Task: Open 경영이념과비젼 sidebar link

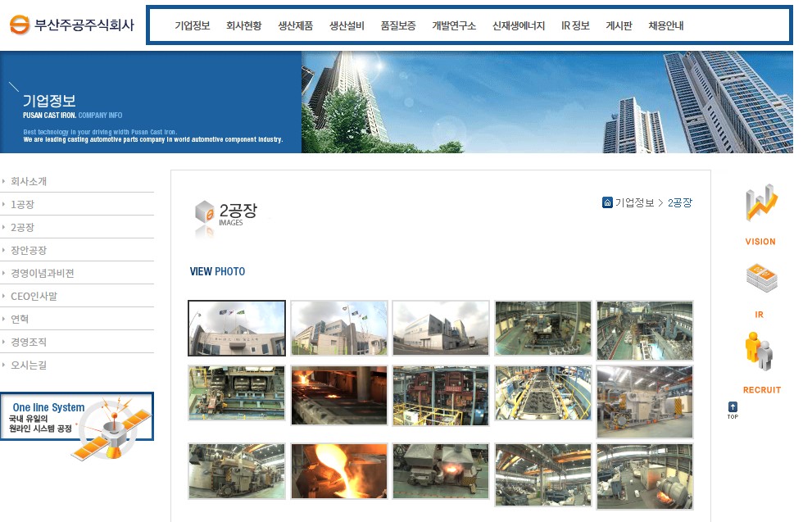Action: [43, 273]
